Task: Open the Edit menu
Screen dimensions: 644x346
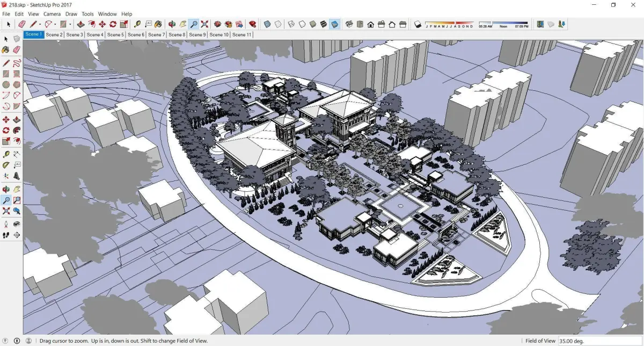Action: tap(19, 13)
